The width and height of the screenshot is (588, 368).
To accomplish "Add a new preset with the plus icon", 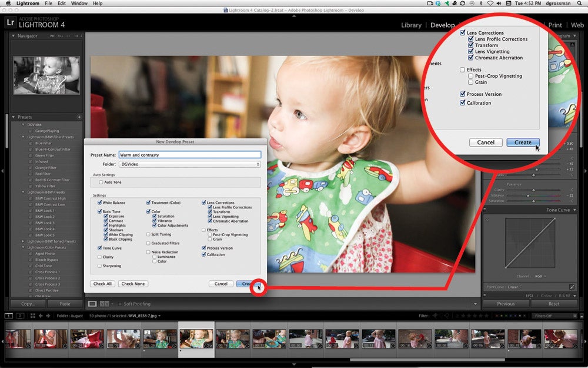I will point(79,117).
